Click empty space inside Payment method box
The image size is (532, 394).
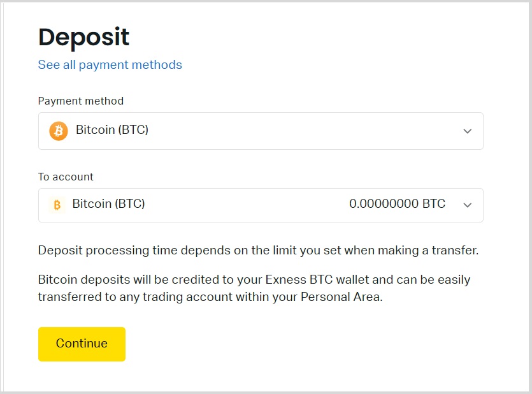(287, 131)
